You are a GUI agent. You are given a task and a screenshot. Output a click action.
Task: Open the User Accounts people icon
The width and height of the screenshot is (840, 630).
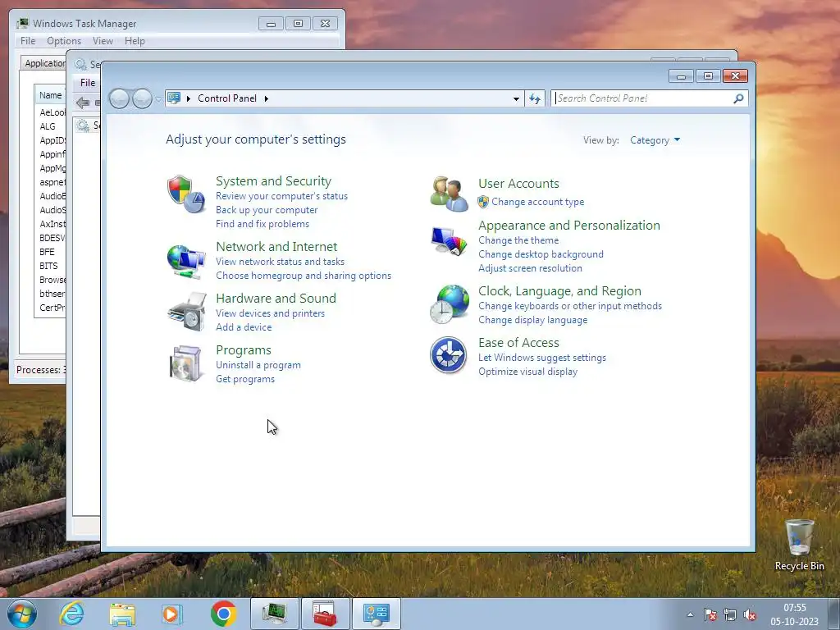(449, 194)
